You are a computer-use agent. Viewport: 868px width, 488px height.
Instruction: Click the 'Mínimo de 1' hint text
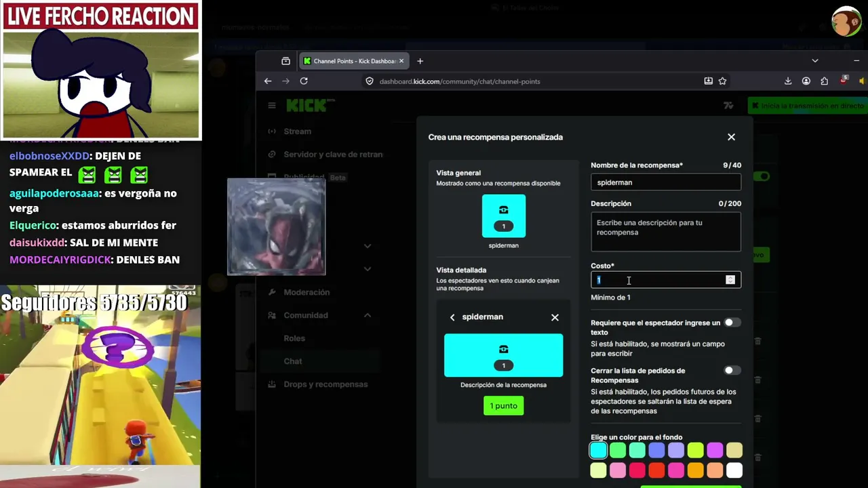point(610,298)
